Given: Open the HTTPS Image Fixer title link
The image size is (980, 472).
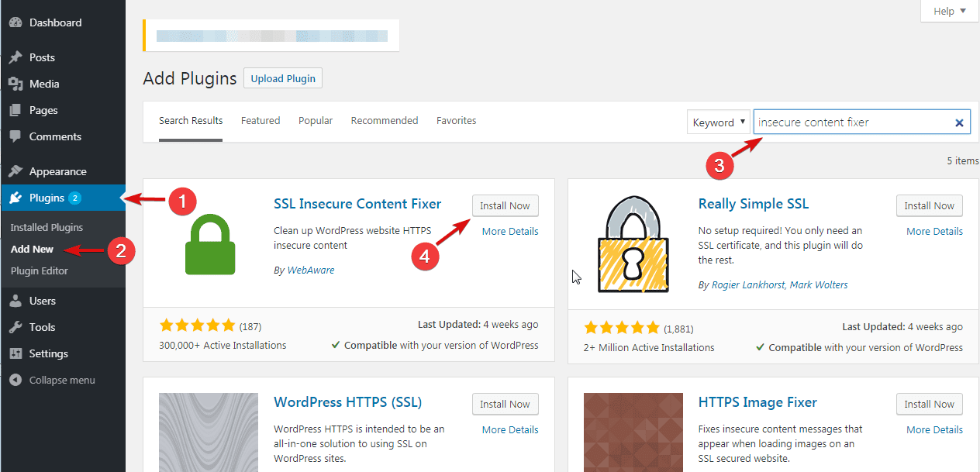Looking at the screenshot, I should [757, 402].
